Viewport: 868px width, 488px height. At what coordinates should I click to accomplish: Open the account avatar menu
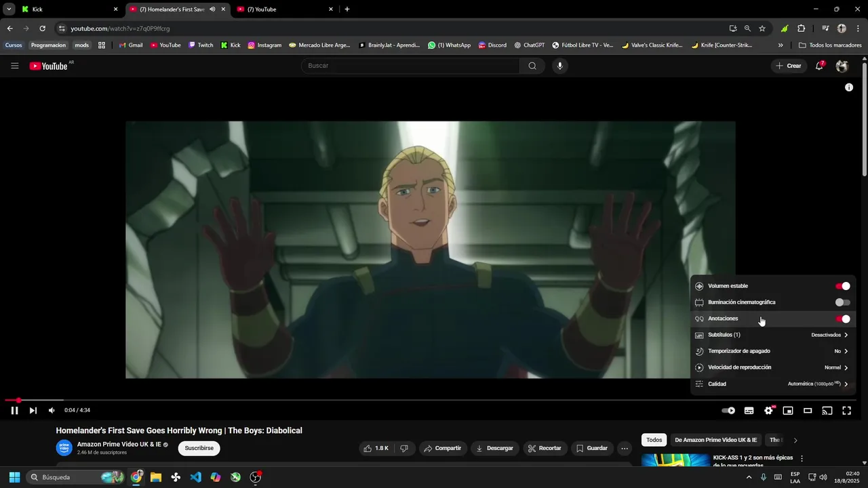point(842,66)
